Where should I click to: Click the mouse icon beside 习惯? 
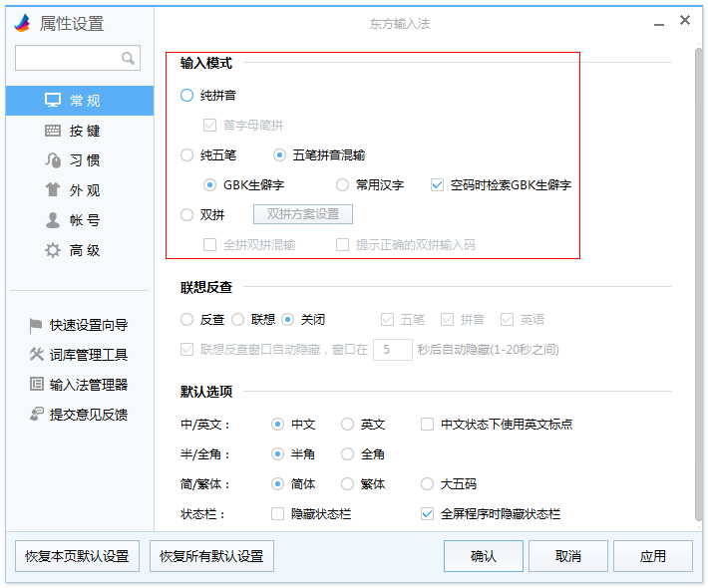pyautogui.click(x=53, y=160)
